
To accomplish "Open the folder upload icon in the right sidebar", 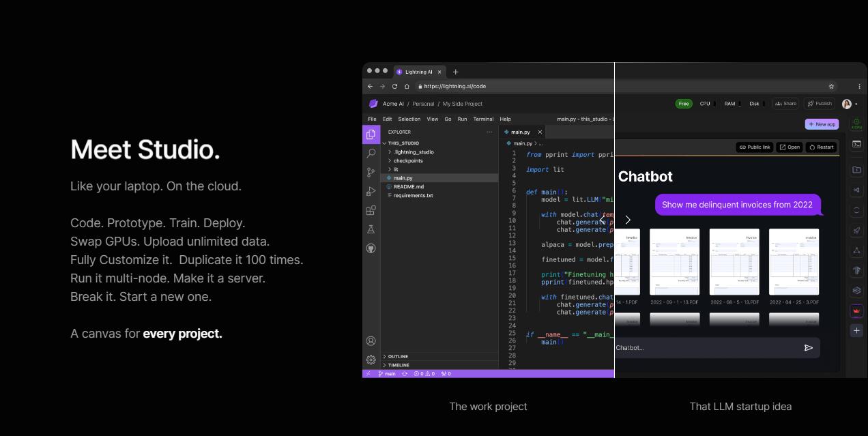I will (x=857, y=170).
